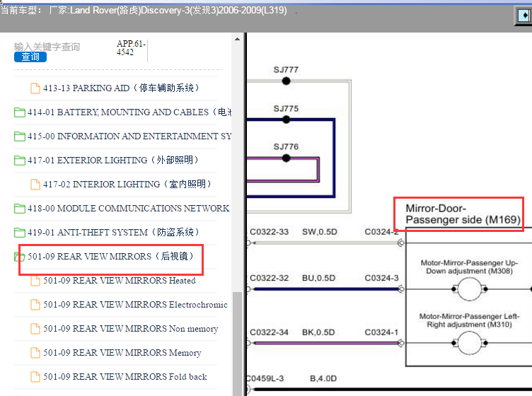Screen dimensions: 532x396
Task: Open 501-09 REAR VIEW MIRRORS Memory diagram
Action: click(122, 353)
